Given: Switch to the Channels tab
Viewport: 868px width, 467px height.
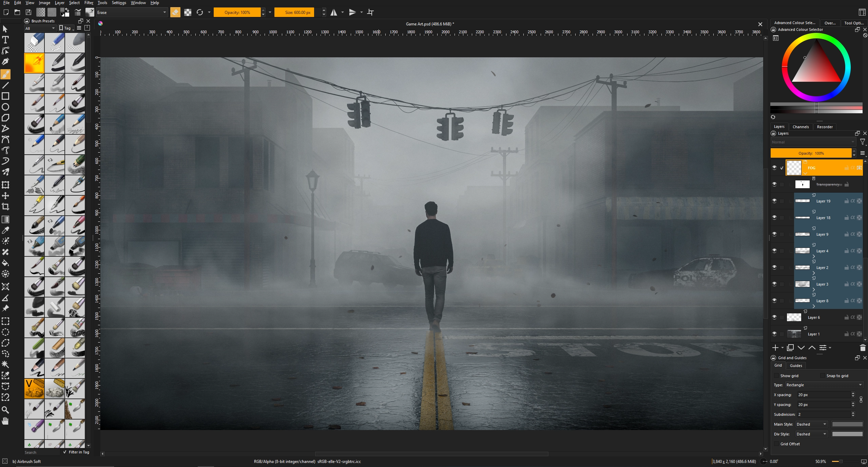Looking at the screenshot, I should click(801, 127).
